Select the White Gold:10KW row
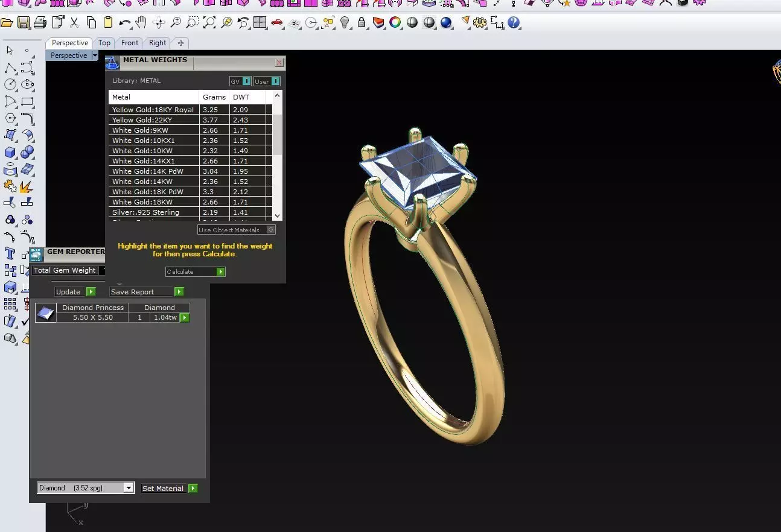781x532 pixels. pos(190,151)
